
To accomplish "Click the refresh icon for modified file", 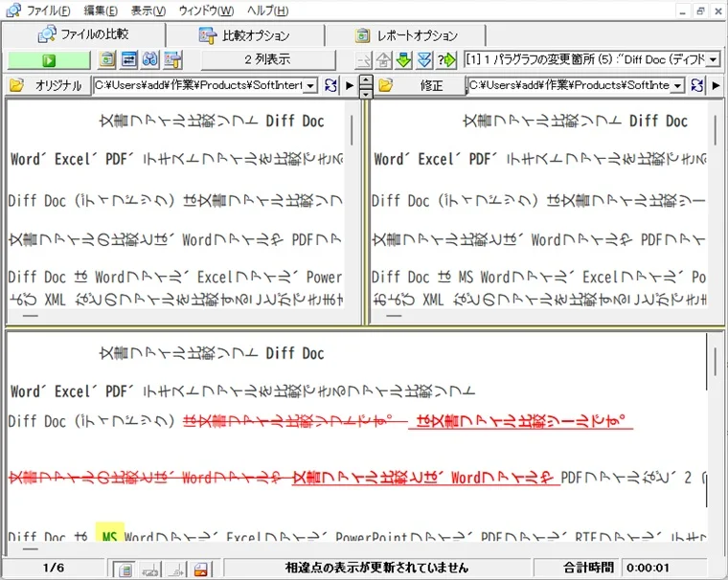I will click(x=697, y=85).
